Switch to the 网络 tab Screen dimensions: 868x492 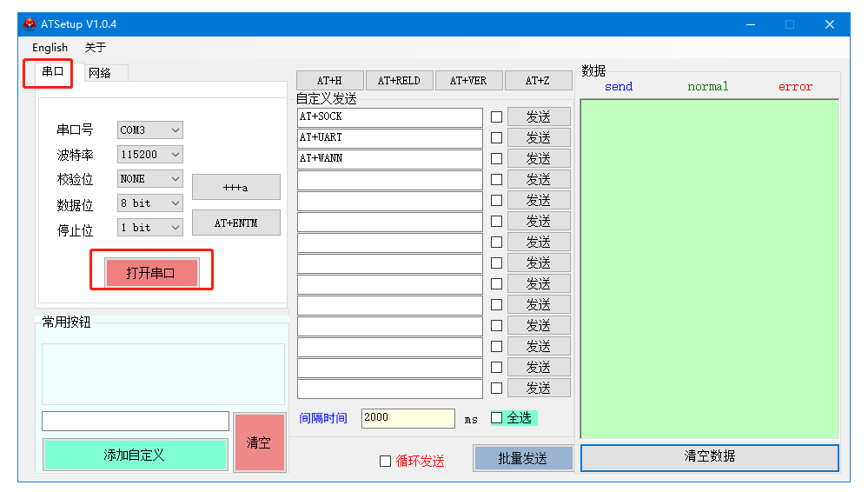click(100, 73)
